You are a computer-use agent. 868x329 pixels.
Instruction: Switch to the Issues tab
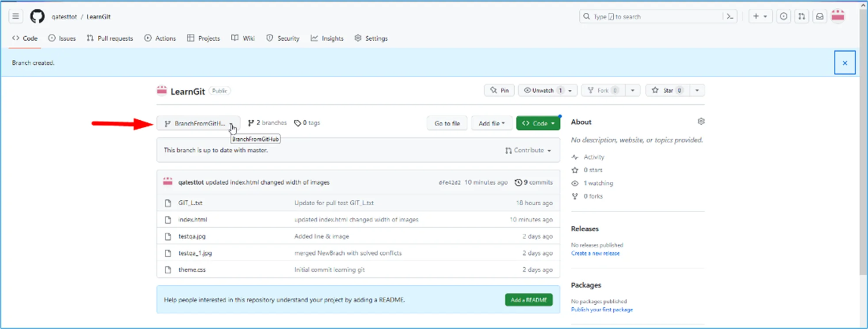tap(62, 38)
